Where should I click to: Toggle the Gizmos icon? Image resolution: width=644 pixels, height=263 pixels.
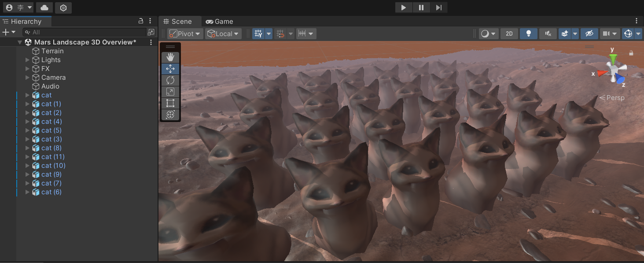628,33
